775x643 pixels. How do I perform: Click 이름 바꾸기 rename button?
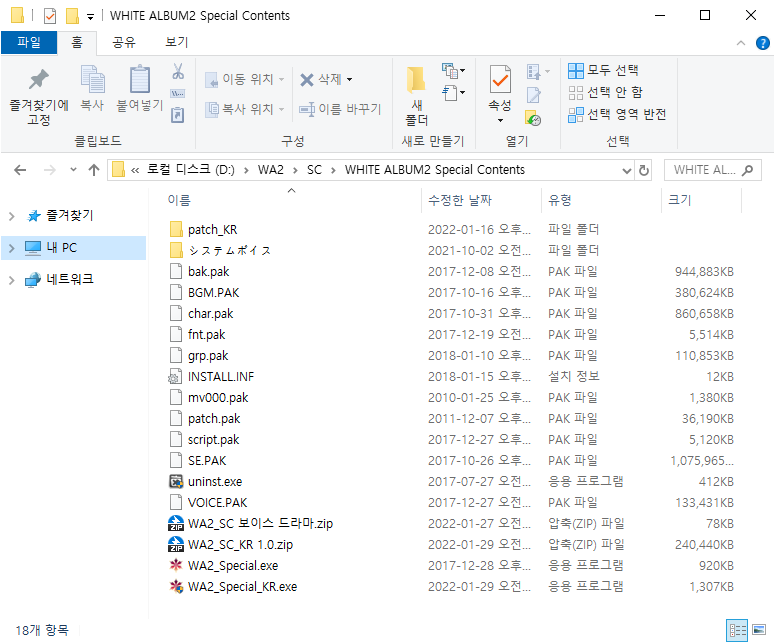pyautogui.click(x=340, y=109)
